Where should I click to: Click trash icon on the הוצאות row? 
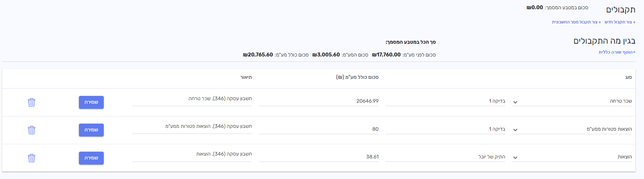[32, 158]
